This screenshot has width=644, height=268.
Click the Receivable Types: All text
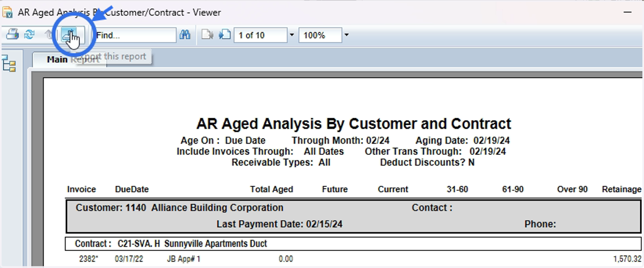click(281, 162)
